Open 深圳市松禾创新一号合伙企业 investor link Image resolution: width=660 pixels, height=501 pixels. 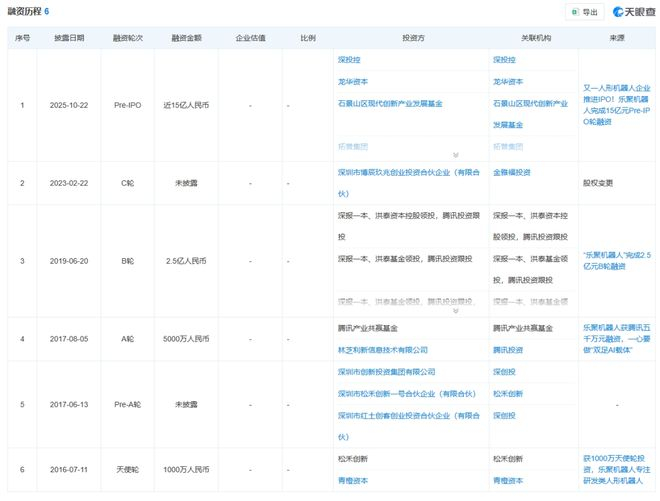407,394
